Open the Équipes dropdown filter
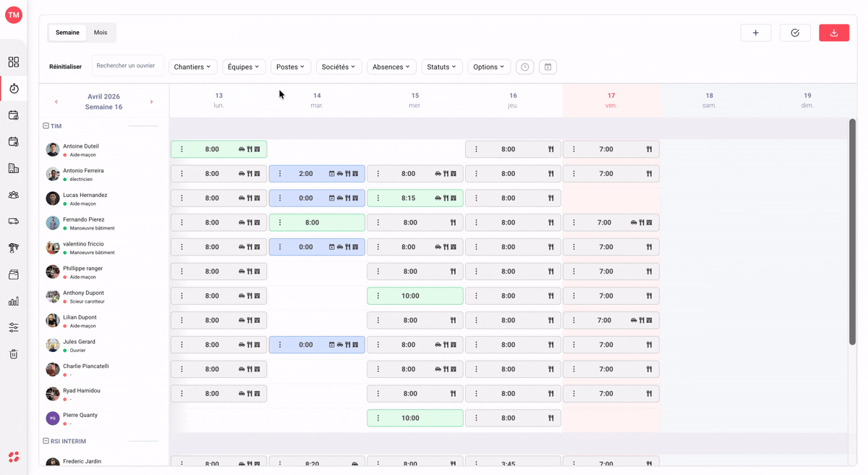The width and height of the screenshot is (868, 475). pos(244,67)
